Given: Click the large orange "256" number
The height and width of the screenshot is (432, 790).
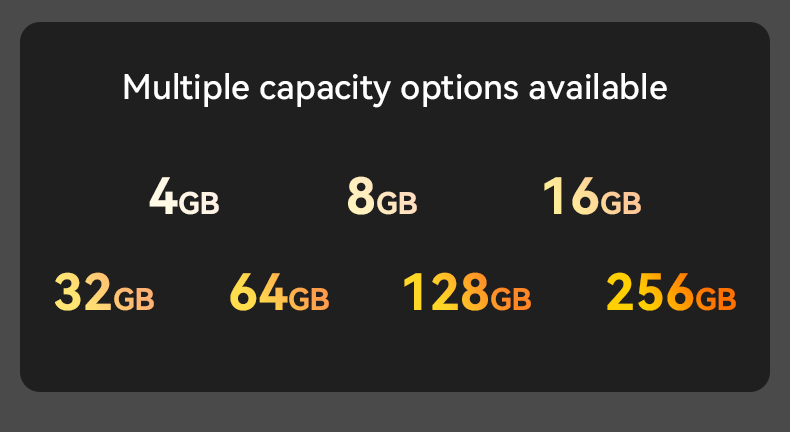Looking at the screenshot, I should coord(650,293).
